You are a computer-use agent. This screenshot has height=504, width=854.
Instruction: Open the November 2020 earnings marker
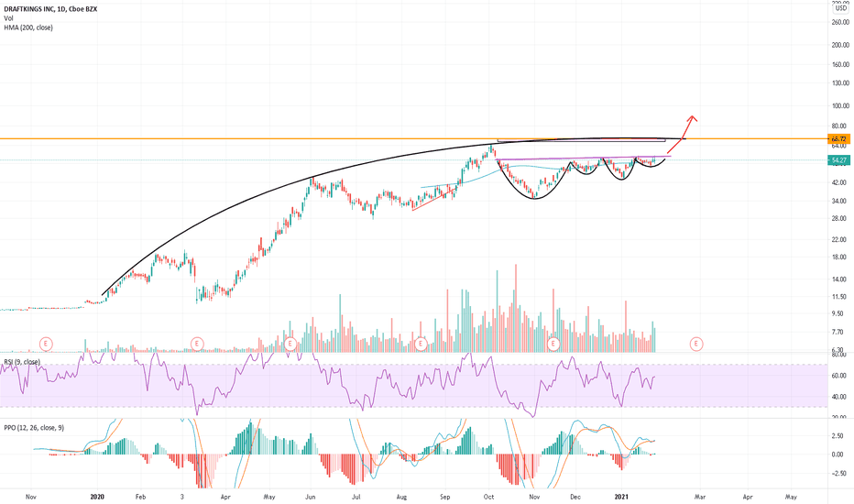553,344
